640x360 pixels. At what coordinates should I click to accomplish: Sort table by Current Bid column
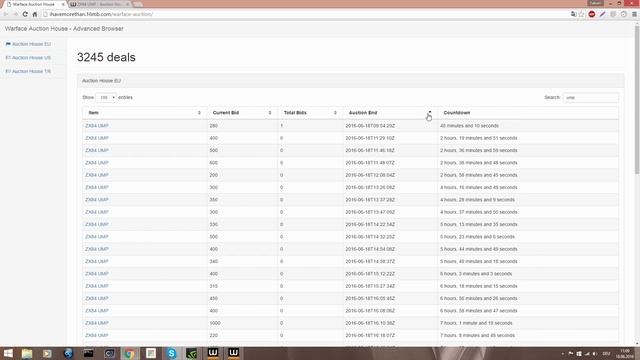pos(242,113)
